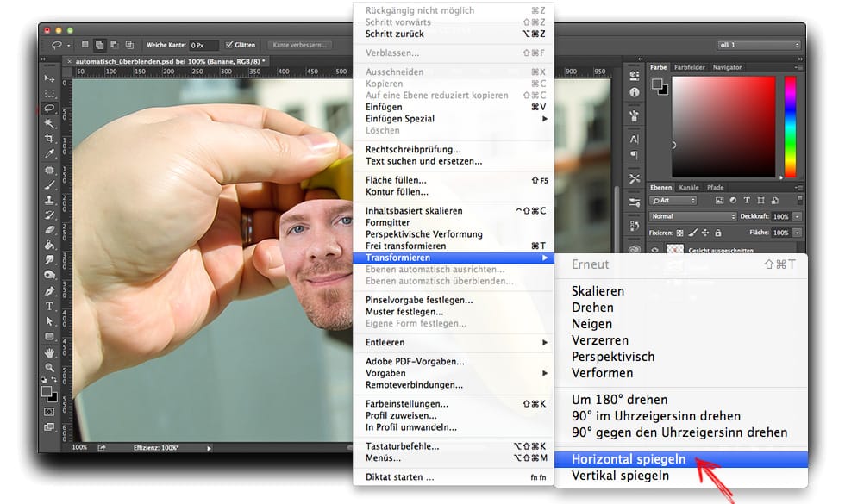Select the Clone Stamp tool

click(49, 200)
